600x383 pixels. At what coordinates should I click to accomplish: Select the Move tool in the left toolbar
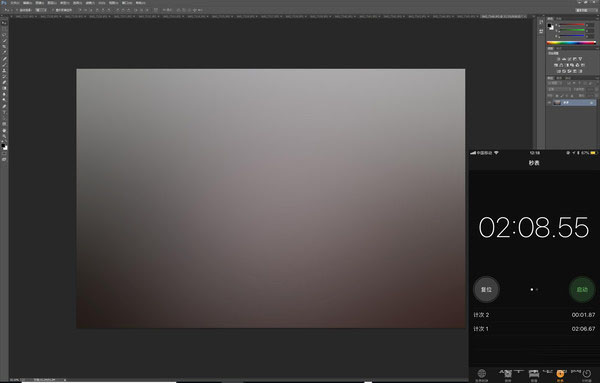tap(4, 23)
